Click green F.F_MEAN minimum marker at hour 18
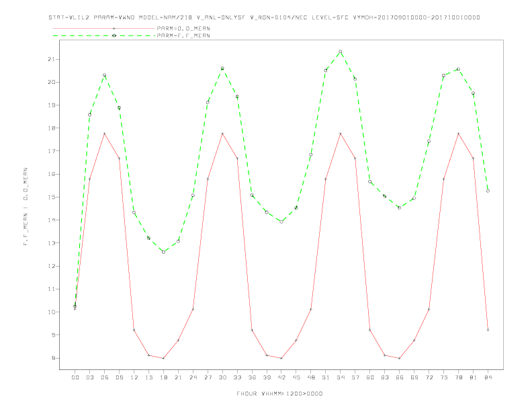The width and height of the screenshot is (532, 411). [163, 252]
